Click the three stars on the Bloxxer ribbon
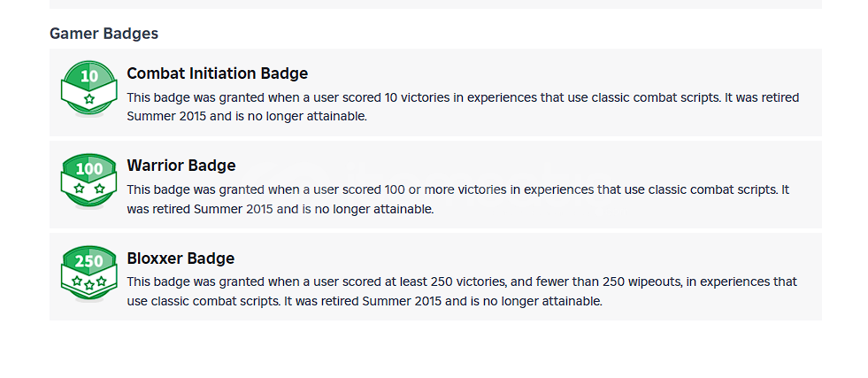The height and width of the screenshot is (378, 868). [x=89, y=282]
